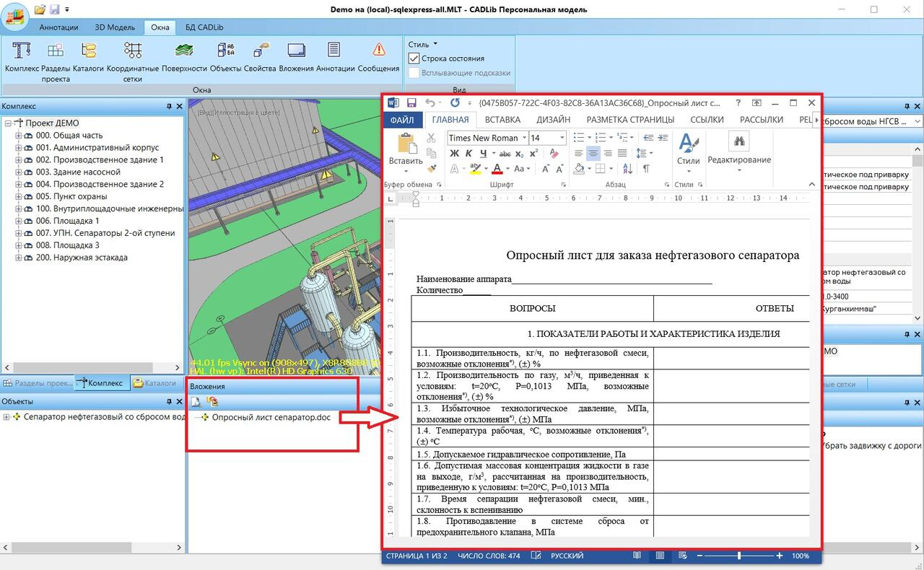
Task: Expand the 200. Наружная эстакада node
Action: 19,258
